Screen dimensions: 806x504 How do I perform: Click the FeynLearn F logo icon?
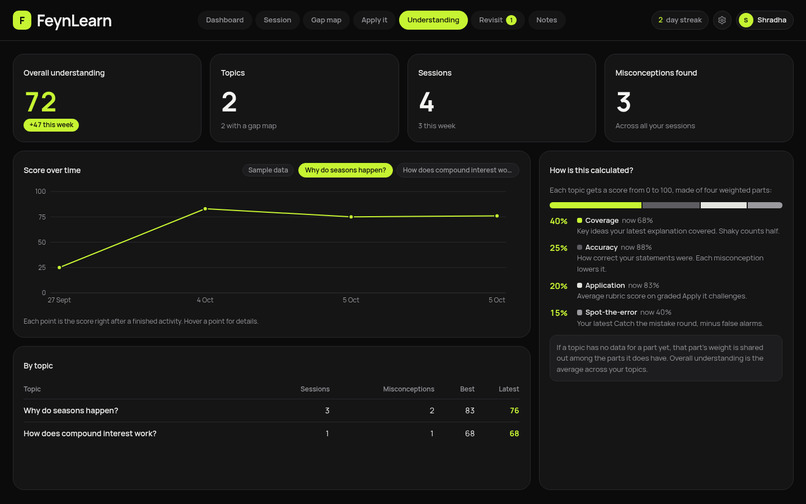click(x=22, y=20)
